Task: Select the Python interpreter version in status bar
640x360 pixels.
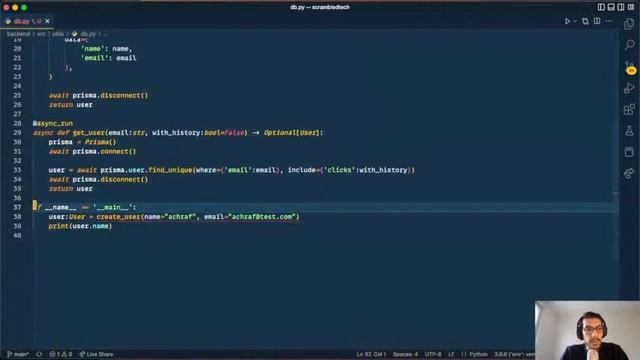Action: tap(514, 354)
